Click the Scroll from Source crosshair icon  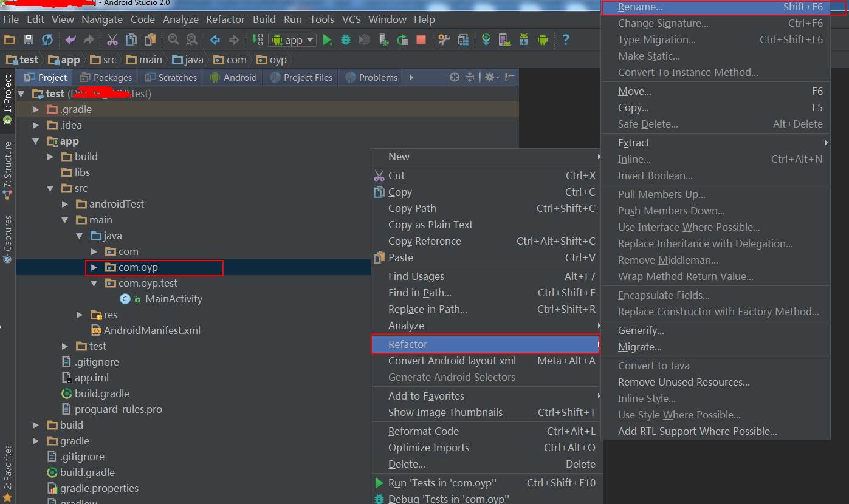pyautogui.click(x=455, y=77)
